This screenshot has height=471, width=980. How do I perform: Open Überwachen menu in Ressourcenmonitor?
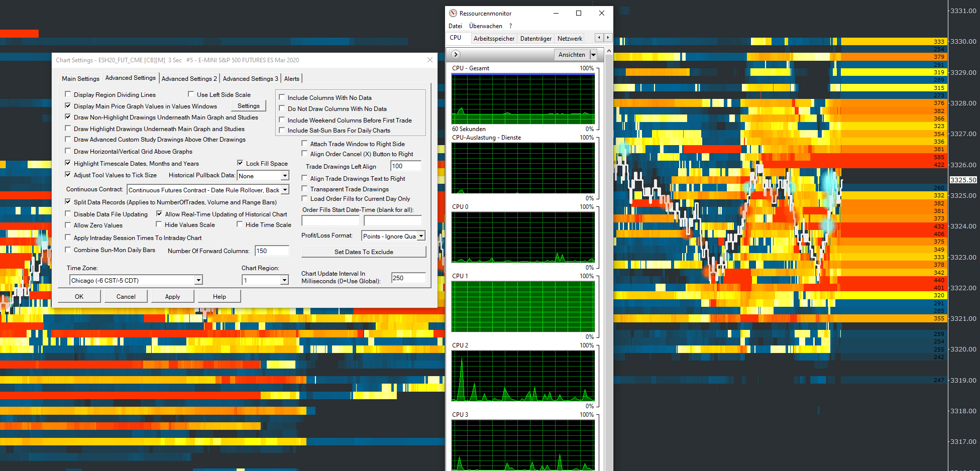pos(486,26)
